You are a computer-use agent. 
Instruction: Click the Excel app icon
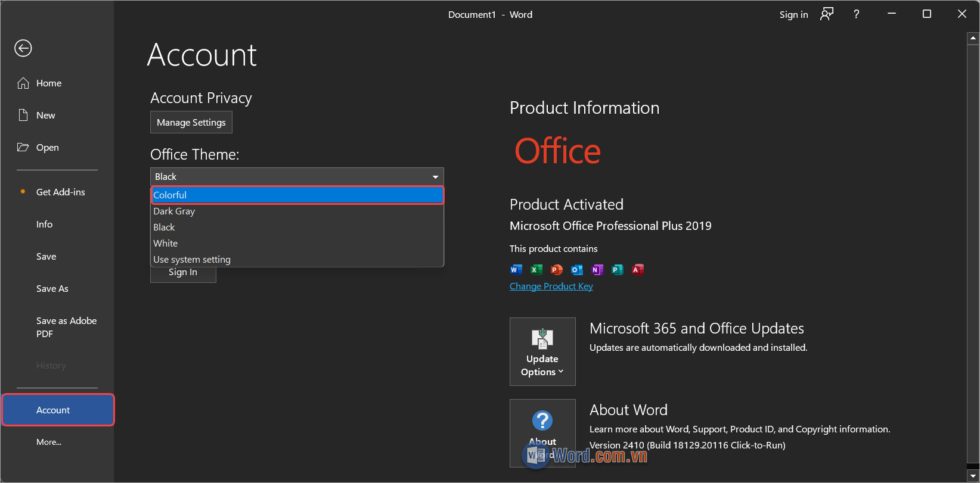click(x=536, y=269)
